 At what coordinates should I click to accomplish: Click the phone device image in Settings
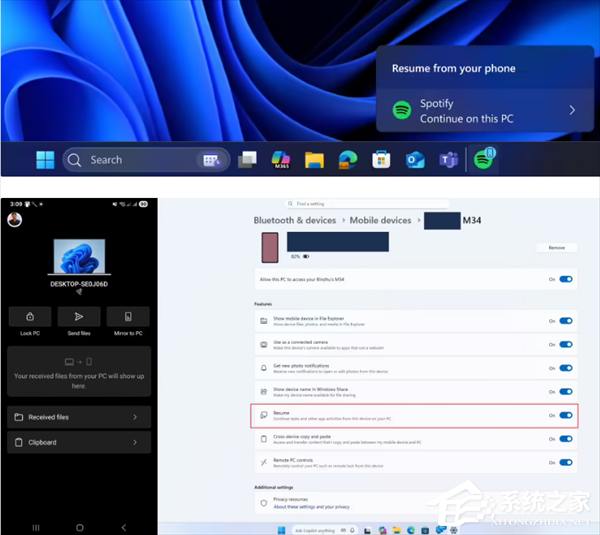click(x=270, y=248)
